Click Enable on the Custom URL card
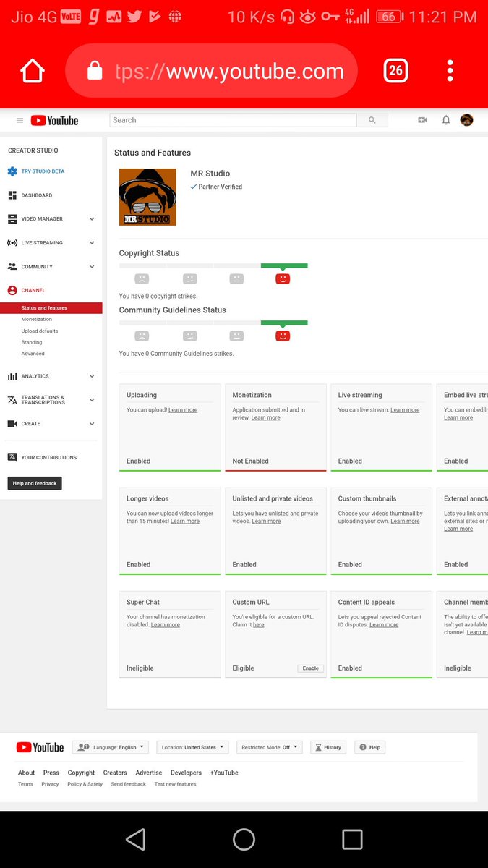This screenshot has height=868, width=488. [x=311, y=668]
